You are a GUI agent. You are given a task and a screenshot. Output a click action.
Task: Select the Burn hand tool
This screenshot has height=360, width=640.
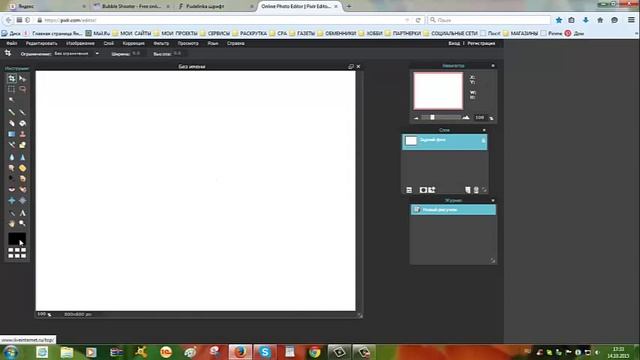click(22, 179)
